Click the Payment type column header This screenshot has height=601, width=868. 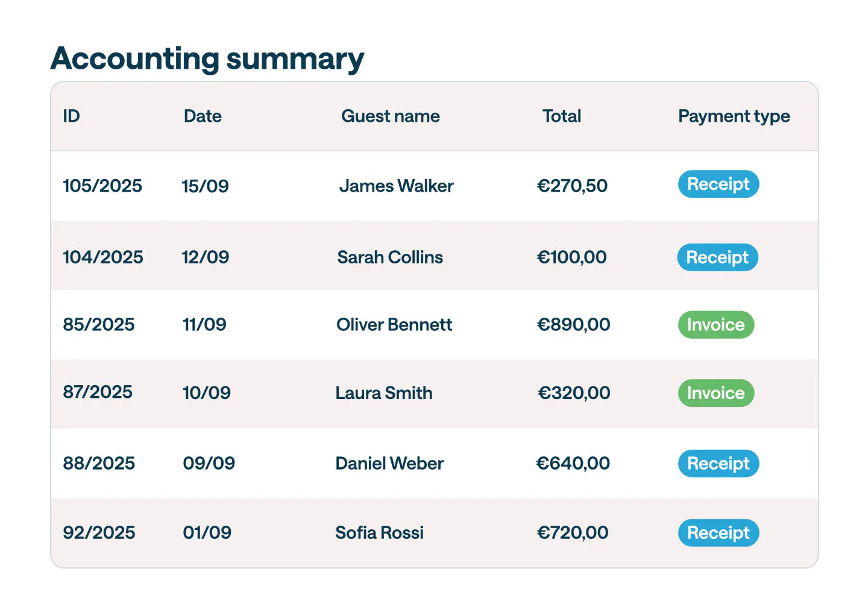click(734, 116)
